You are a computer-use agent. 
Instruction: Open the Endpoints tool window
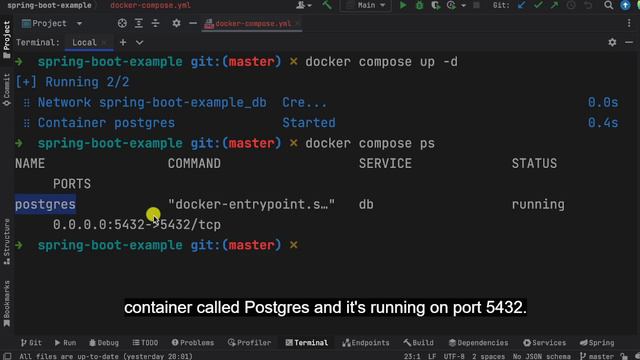[366, 343]
